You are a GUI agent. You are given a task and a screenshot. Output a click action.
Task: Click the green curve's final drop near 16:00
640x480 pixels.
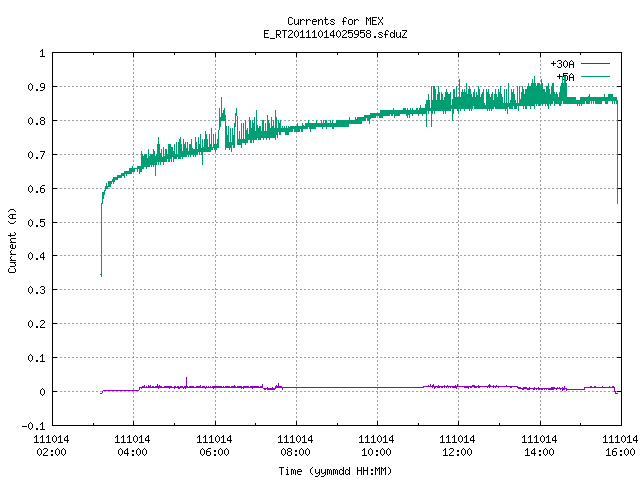pos(617,153)
